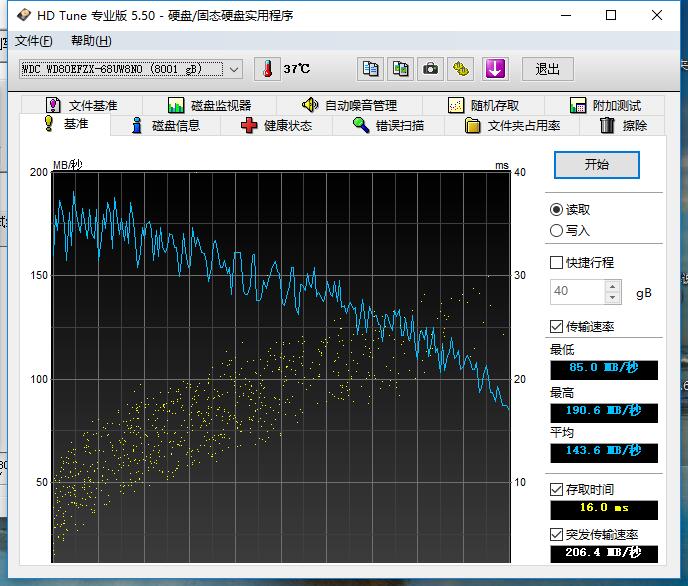
Task: Enable the 快捷行程 checkbox
Action: pyautogui.click(x=557, y=262)
